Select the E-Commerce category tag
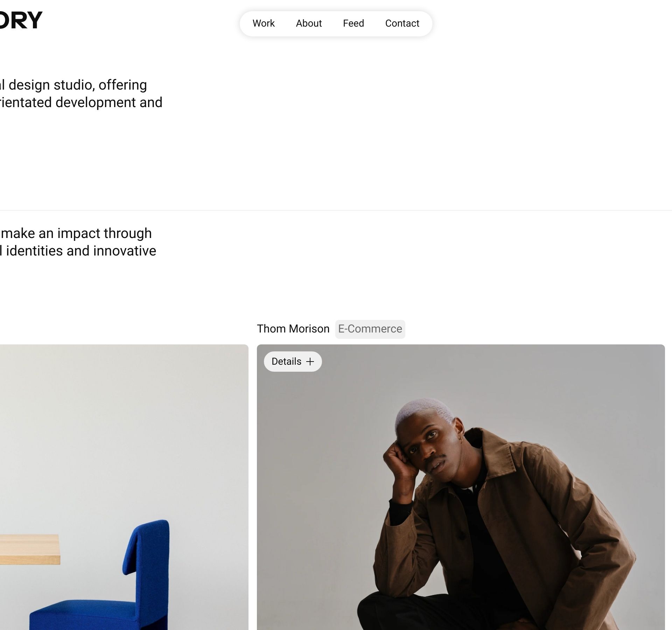This screenshot has height=630, width=672. (x=370, y=329)
